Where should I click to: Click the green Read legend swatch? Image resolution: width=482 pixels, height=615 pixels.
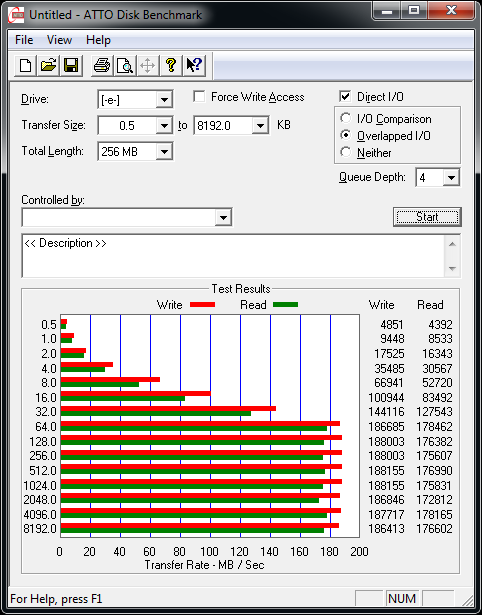(x=285, y=305)
